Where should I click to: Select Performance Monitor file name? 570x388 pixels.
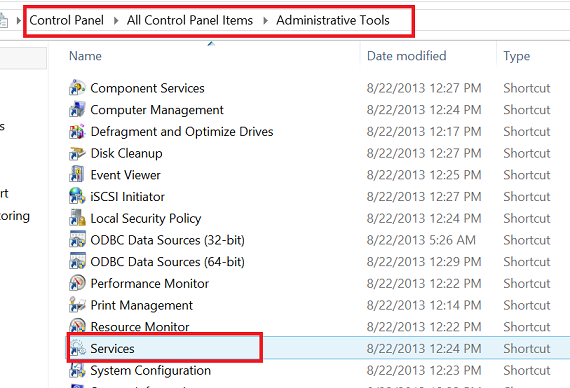(149, 284)
